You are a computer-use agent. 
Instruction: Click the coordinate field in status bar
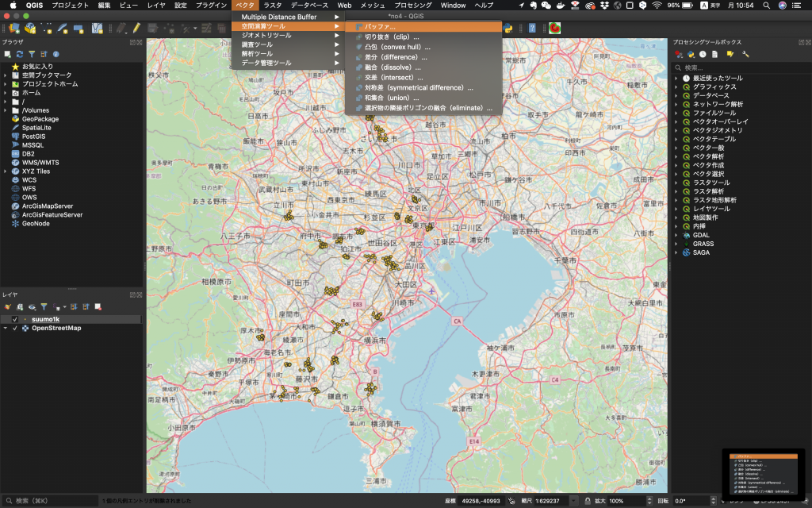(x=481, y=501)
